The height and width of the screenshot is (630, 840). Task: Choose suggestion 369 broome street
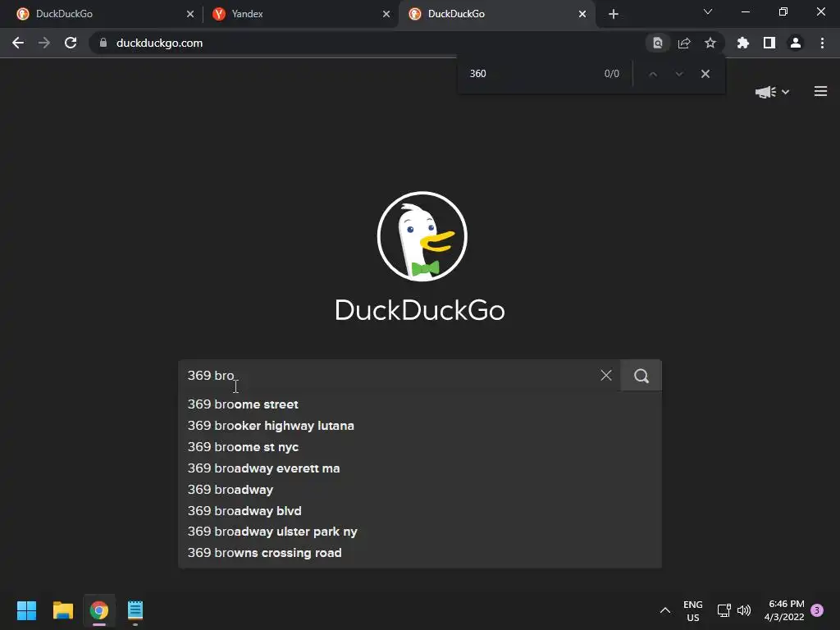[x=420, y=404]
